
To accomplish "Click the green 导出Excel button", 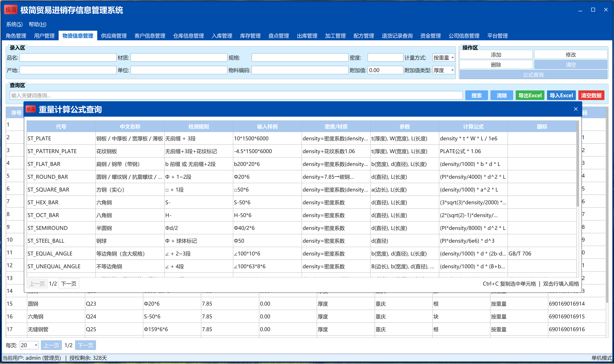I will pyautogui.click(x=530, y=95).
